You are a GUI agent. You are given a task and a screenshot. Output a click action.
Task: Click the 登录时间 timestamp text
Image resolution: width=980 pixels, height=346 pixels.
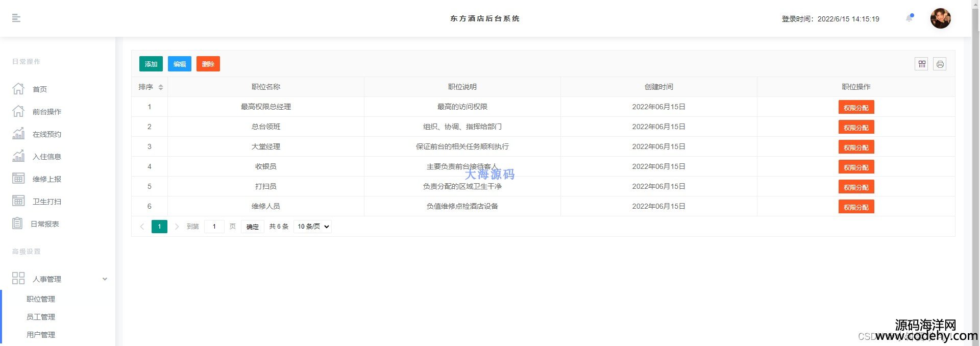pyautogui.click(x=830, y=19)
